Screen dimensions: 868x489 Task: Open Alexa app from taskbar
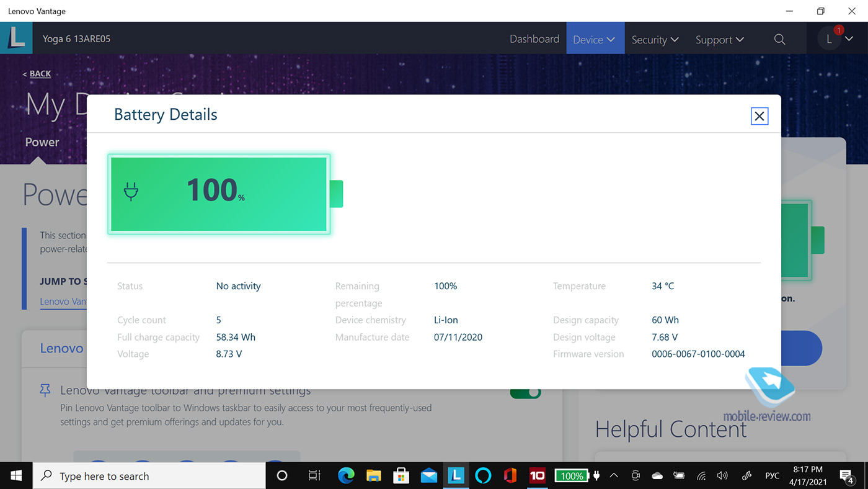coord(483,476)
